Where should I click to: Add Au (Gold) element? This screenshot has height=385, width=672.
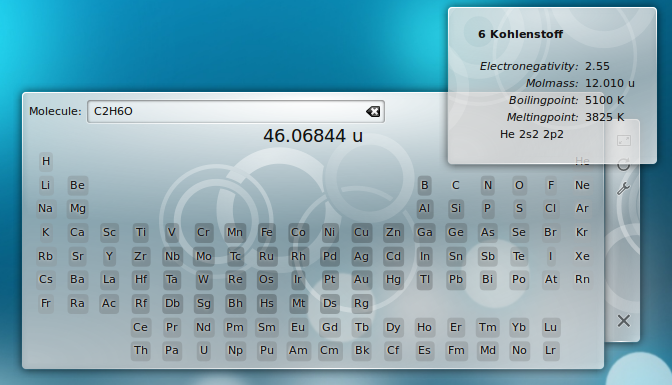click(361, 280)
